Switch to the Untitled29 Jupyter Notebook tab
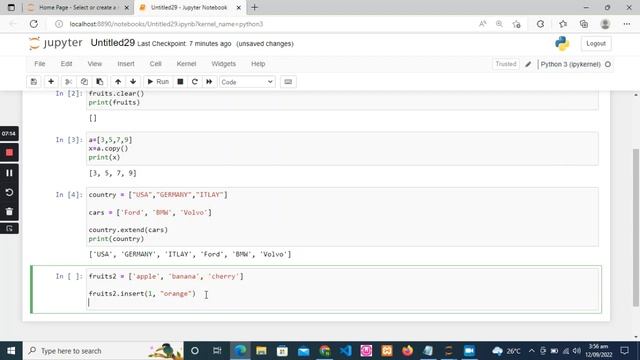This screenshot has width=640, height=360. tap(189, 7)
